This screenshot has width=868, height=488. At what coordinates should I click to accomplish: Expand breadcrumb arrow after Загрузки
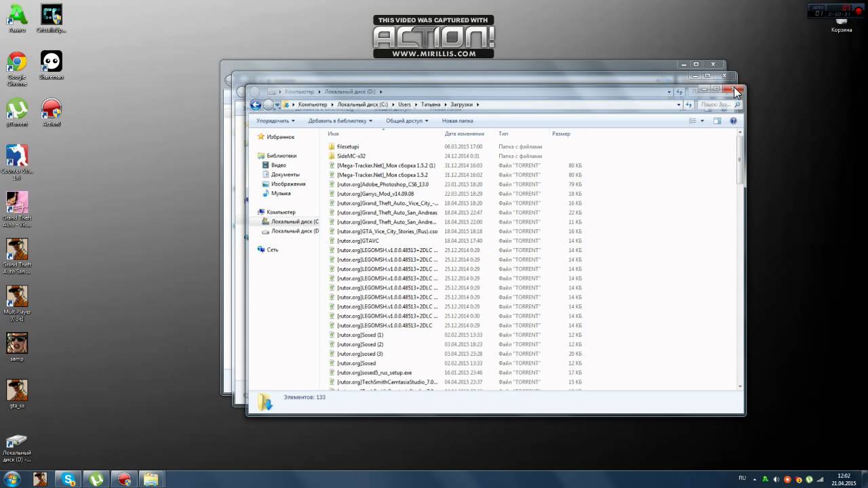[x=477, y=104]
